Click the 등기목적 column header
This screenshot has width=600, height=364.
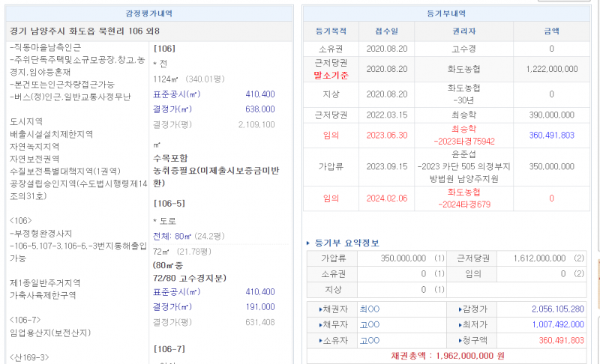tap(331, 31)
